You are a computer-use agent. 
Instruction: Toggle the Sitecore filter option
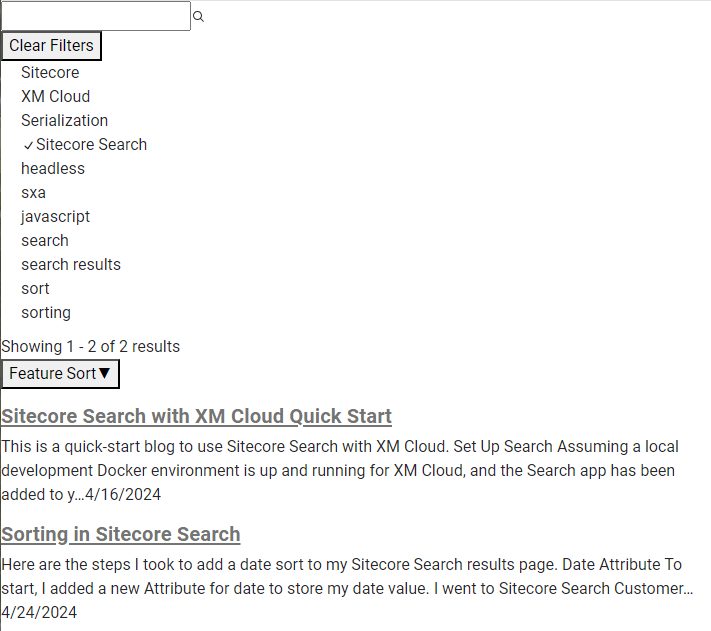(50, 73)
